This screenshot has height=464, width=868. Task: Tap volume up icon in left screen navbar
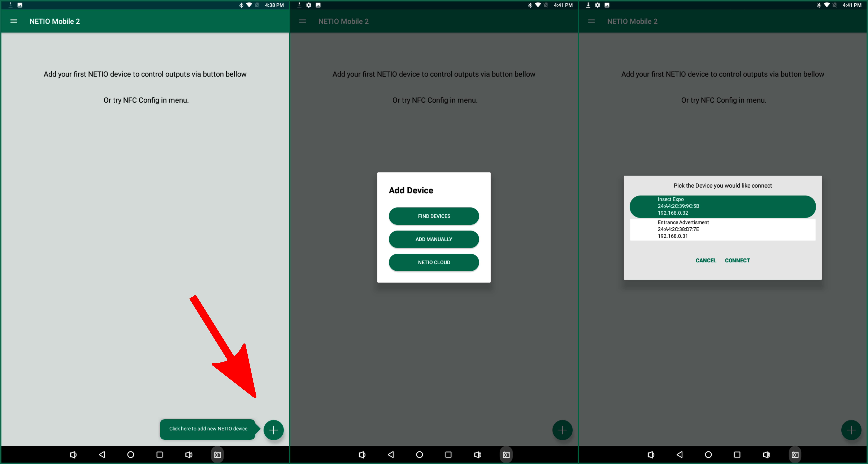(x=189, y=455)
